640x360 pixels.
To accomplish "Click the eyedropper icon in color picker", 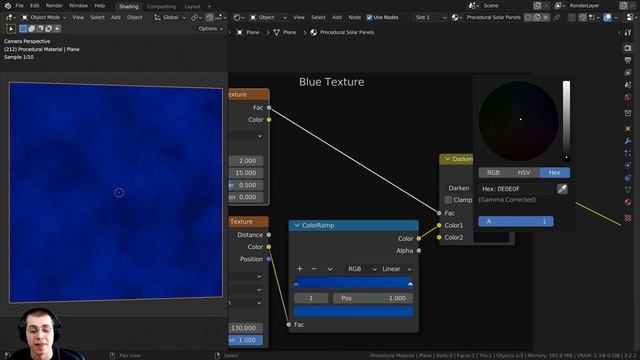I will (562, 189).
